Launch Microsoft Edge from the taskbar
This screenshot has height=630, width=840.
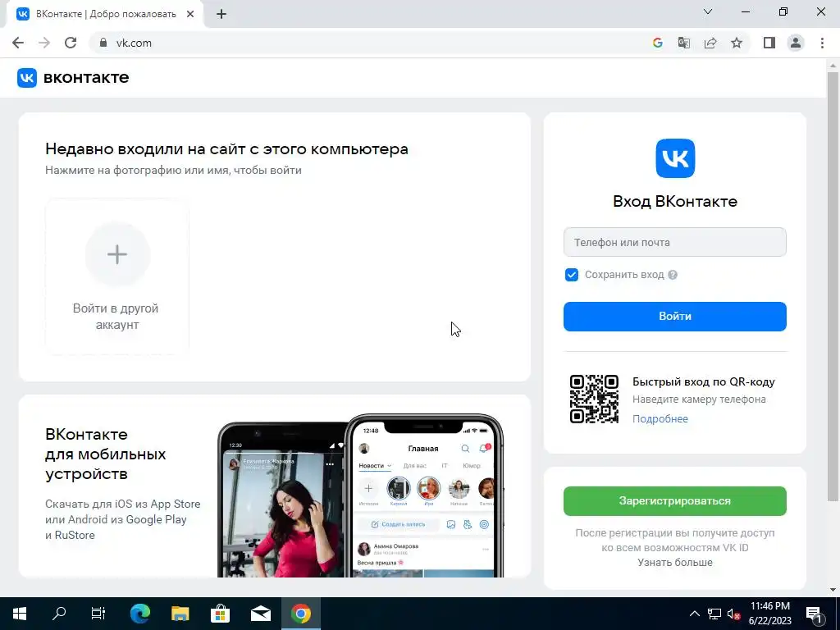[x=140, y=614]
